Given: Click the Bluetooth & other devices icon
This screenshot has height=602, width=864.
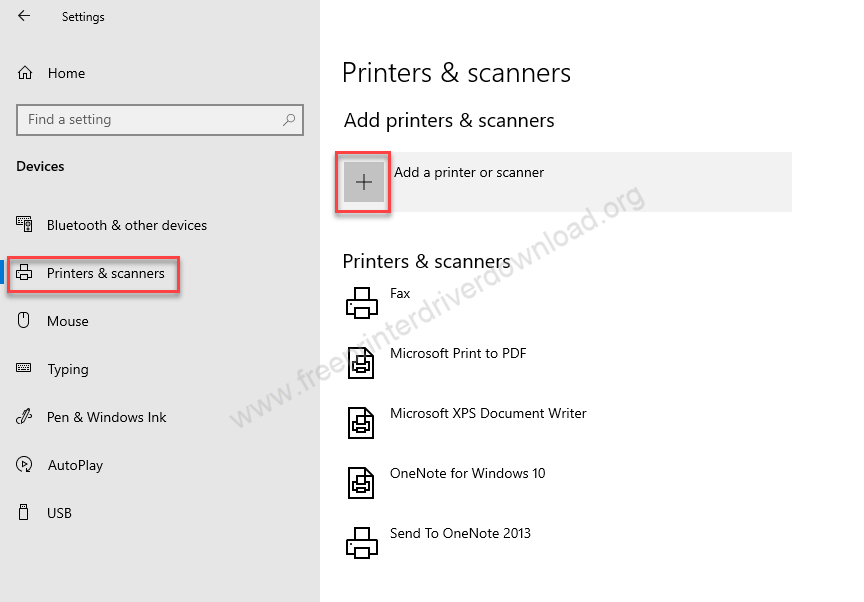Looking at the screenshot, I should [24, 225].
